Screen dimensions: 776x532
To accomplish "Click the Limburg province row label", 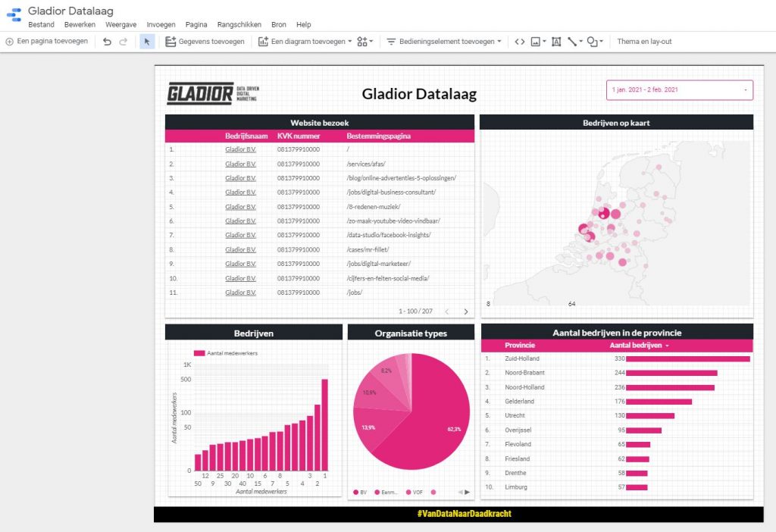I will click(x=516, y=487).
